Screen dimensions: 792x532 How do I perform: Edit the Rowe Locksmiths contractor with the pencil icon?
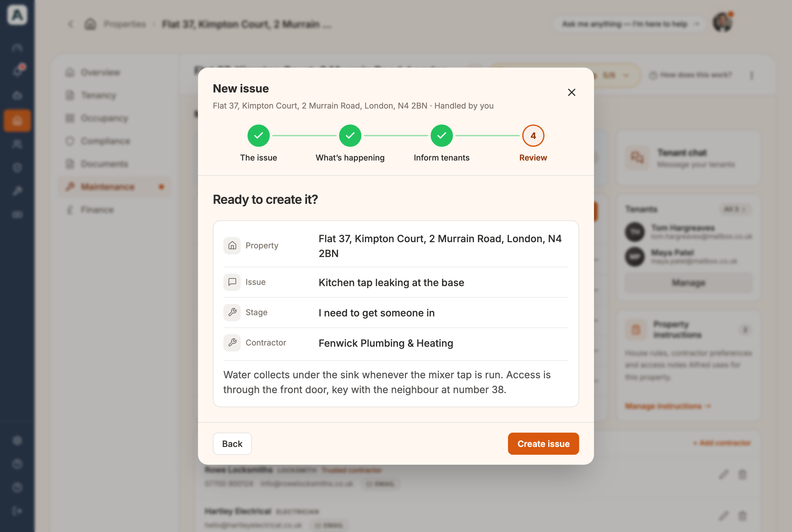pos(723,474)
